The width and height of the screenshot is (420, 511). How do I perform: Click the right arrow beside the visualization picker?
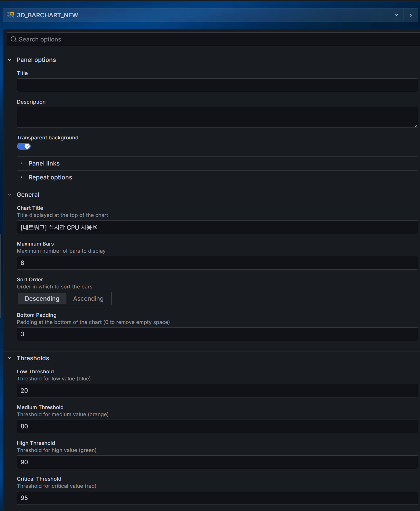tap(411, 15)
